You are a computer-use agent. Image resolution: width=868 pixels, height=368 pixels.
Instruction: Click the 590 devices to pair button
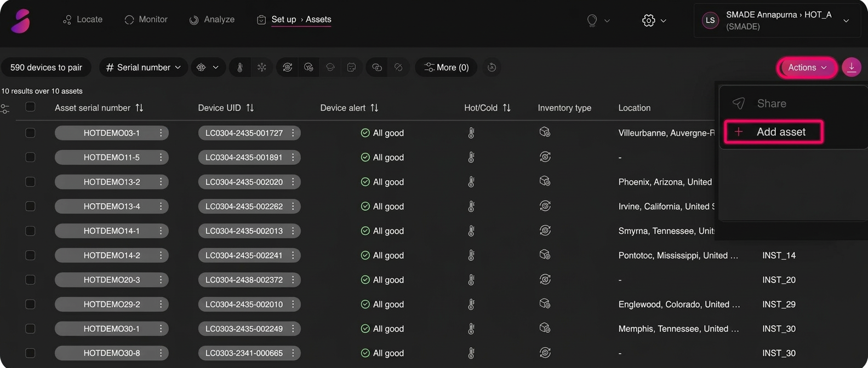point(46,67)
